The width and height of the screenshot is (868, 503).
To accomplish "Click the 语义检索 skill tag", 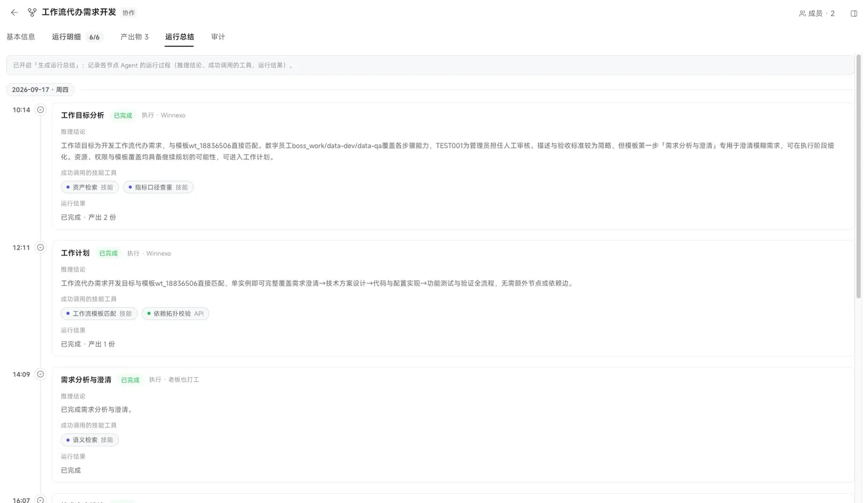I will pyautogui.click(x=90, y=440).
